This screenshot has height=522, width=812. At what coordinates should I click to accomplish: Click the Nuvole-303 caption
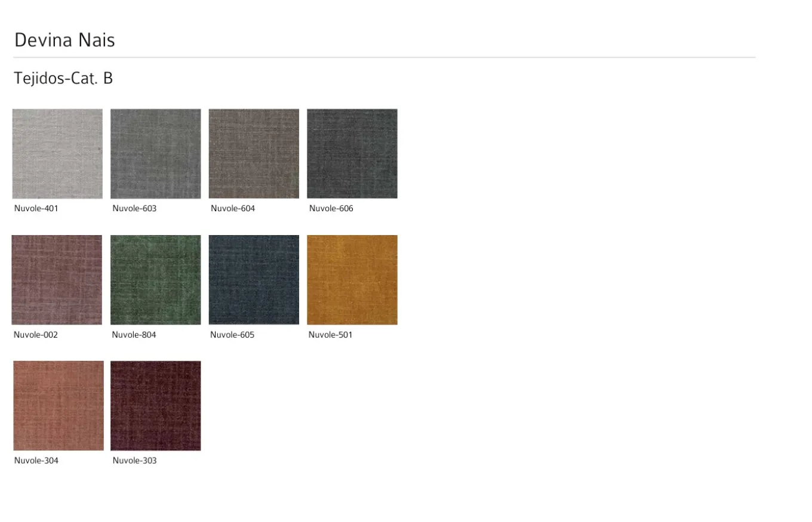point(134,461)
